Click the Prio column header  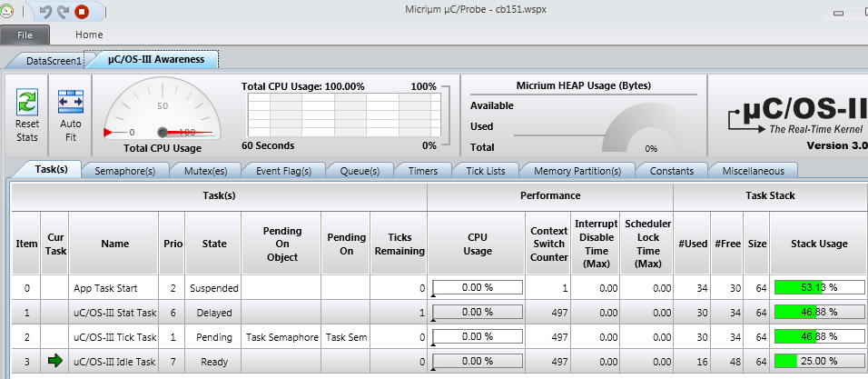[x=173, y=244]
